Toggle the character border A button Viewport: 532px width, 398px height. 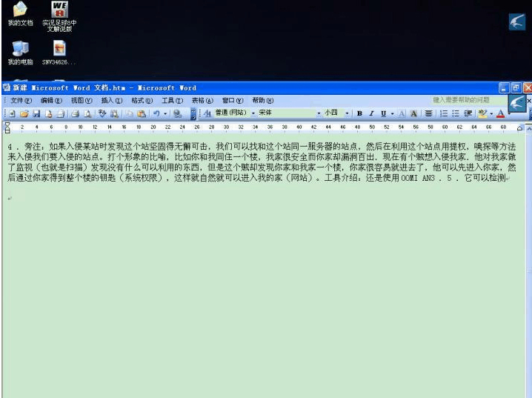(x=402, y=113)
